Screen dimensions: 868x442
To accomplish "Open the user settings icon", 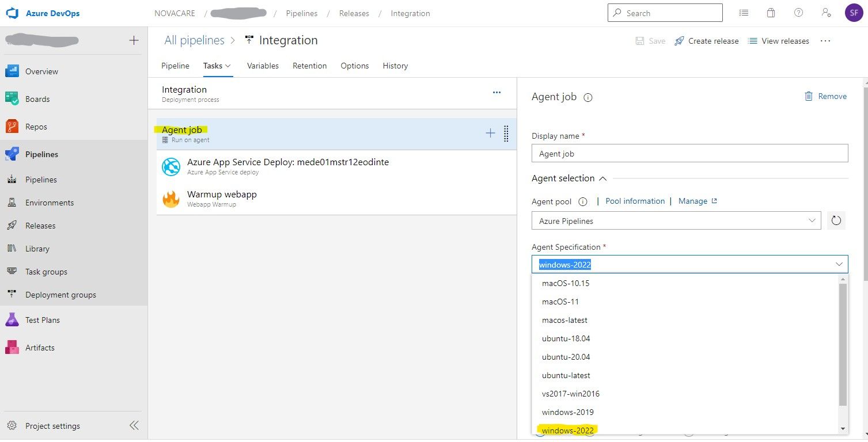I will click(827, 13).
